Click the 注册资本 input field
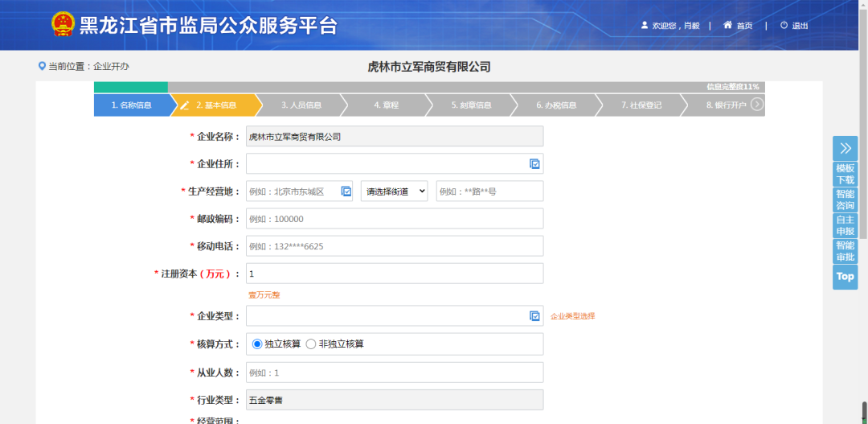The width and height of the screenshot is (868, 424). click(395, 274)
